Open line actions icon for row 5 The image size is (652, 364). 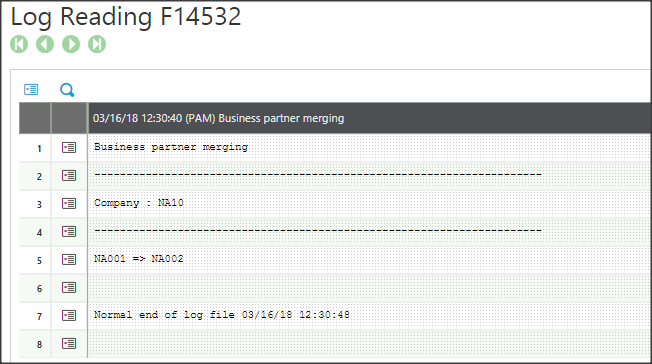pyautogui.click(x=69, y=260)
